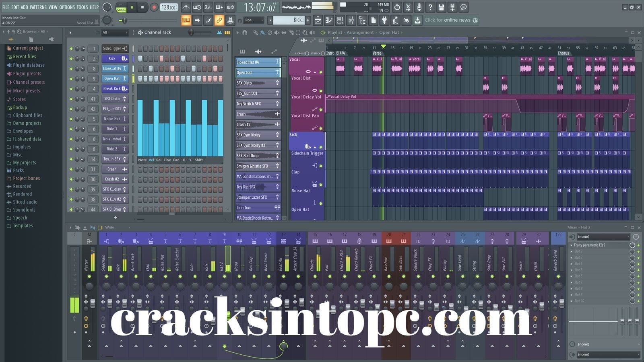
Task: Open Channel rack menu arrow
Action: point(70,33)
